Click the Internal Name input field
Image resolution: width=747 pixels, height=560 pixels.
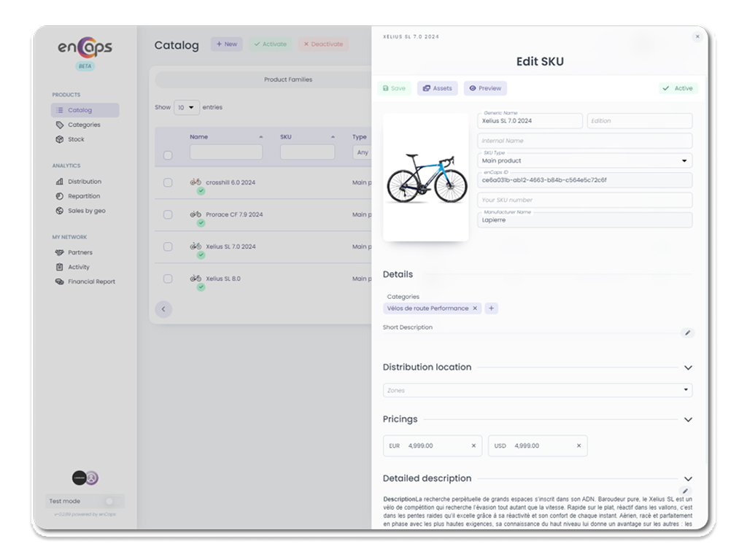pyautogui.click(x=584, y=141)
